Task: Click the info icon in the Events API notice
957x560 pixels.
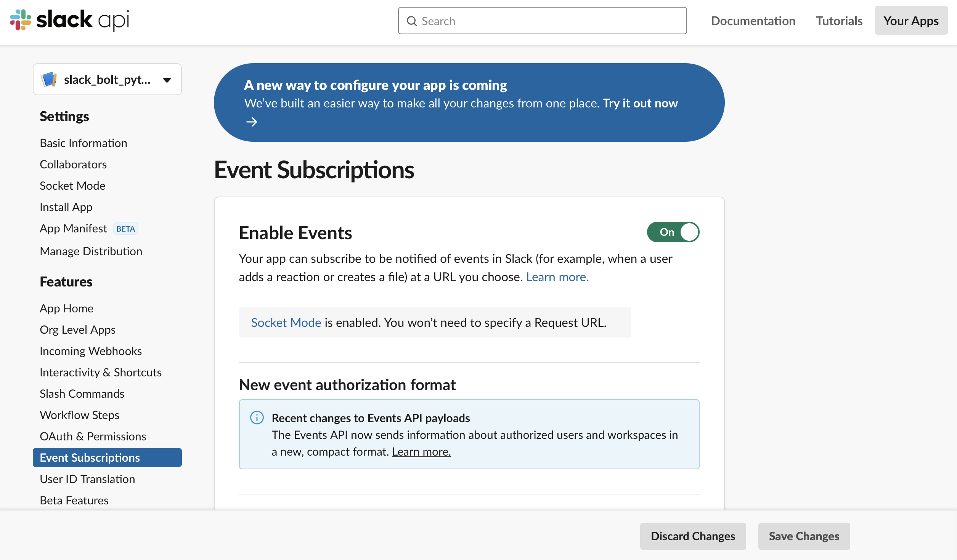Action: (257, 418)
